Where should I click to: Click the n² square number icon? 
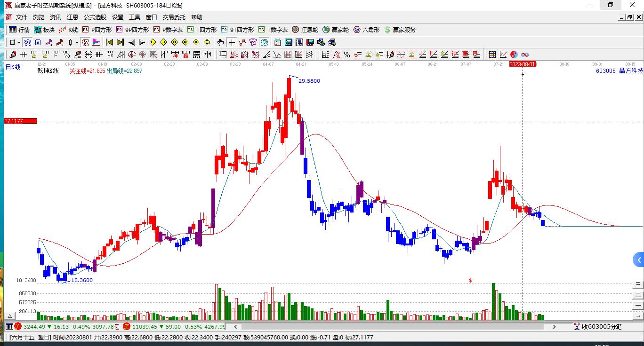click(110, 55)
